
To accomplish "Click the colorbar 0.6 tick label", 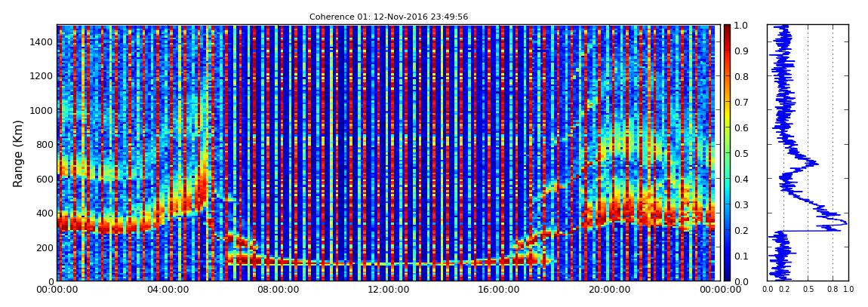I will pos(742,127).
